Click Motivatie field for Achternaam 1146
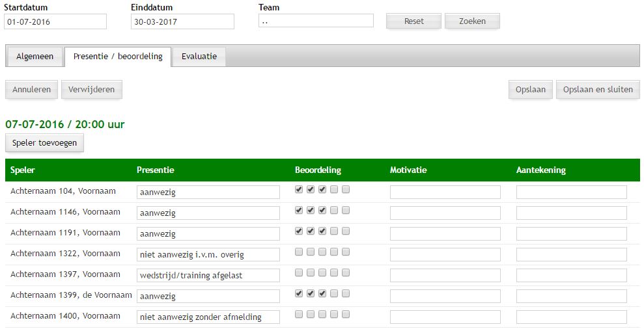The height and width of the screenshot is (331, 644). tap(445, 213)
